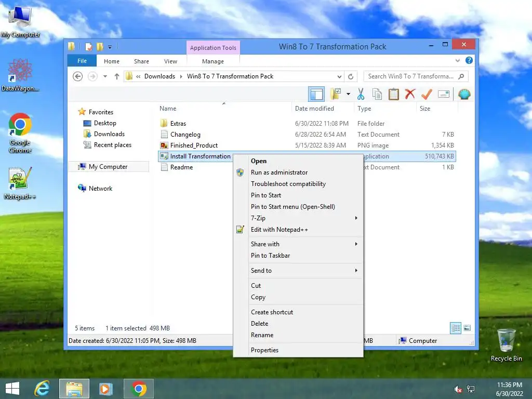Select the Changelog text file
Viewport: 532px width, 399px height.
pyautogui.click(x=185, y=135)
